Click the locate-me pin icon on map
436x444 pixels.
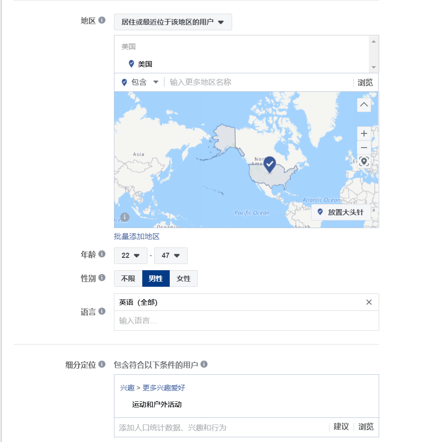(364, 161)
